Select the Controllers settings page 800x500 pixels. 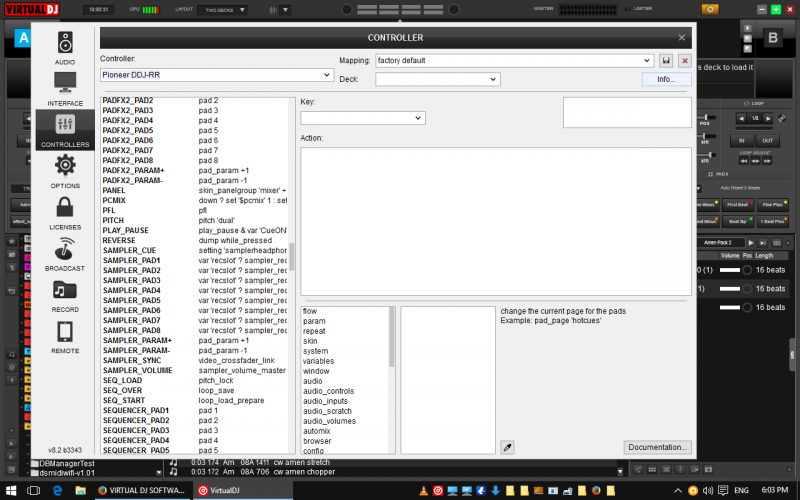point(65,130)
